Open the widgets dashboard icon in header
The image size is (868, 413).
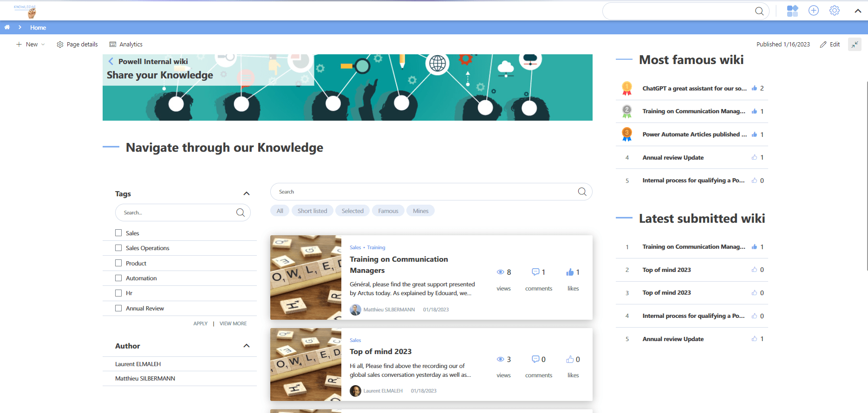tap(792, 11)
